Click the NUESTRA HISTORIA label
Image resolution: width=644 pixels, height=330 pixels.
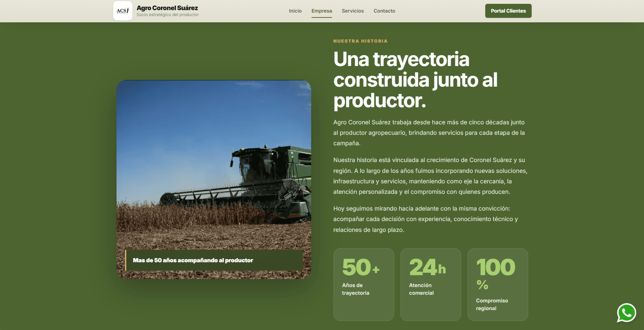point(360,41)
